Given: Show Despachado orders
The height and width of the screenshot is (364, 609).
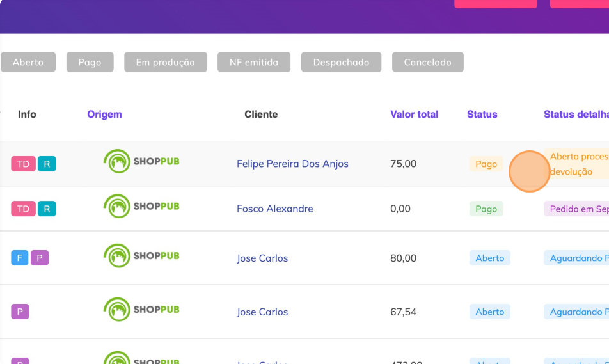Looking at the screenshot, I should [341, 62].
